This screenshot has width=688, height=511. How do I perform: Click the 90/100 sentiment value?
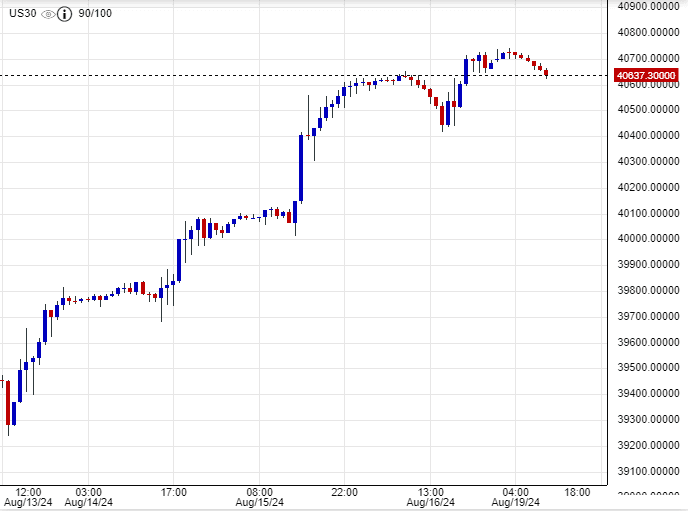pos(95,13)
